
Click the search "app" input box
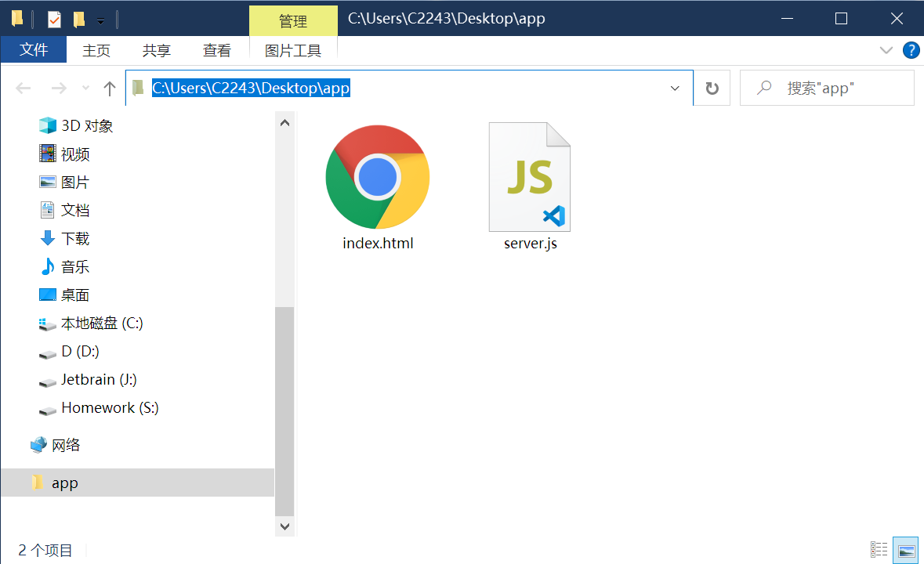click(827, 89)
